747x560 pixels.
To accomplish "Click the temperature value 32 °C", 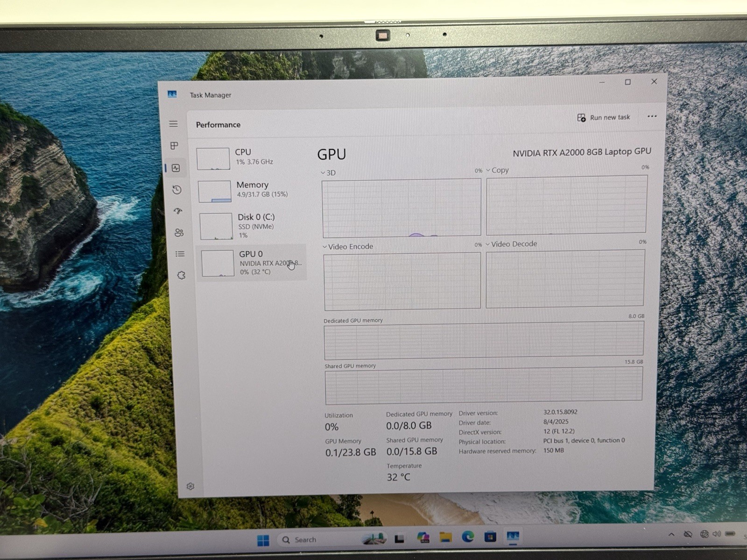I will pyautogui.click(x=398, y=477).
